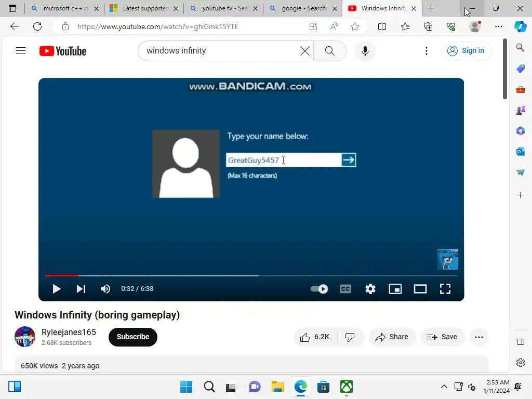Click the channel watermark in the video

pos(447,259)
